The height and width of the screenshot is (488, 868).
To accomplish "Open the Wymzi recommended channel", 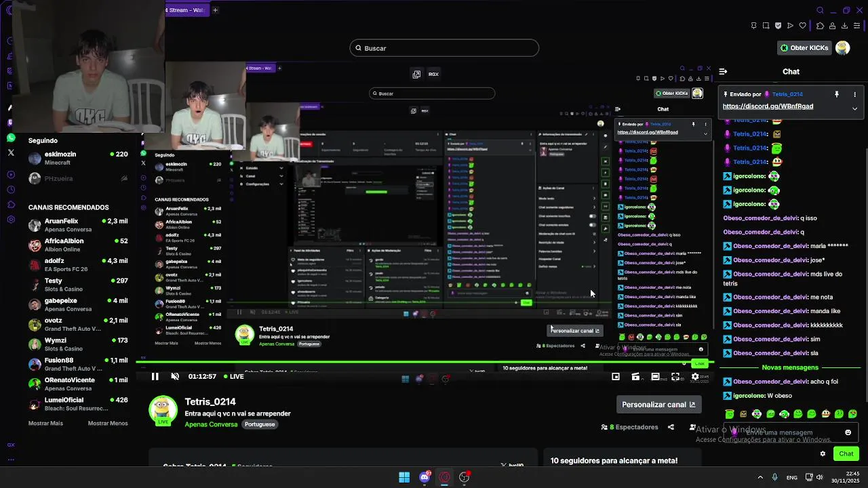I will pyautogui.click(x=78, y=344).
